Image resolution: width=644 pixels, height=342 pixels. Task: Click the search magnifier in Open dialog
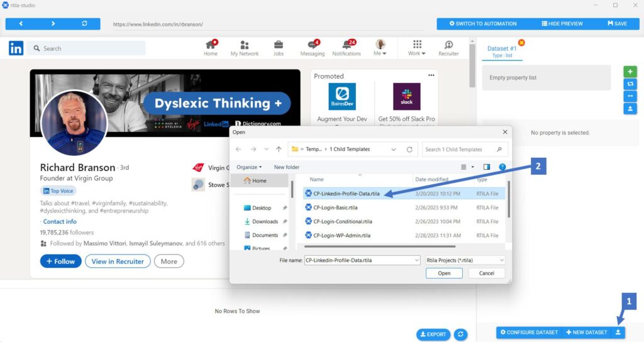[x=499, y=150]
